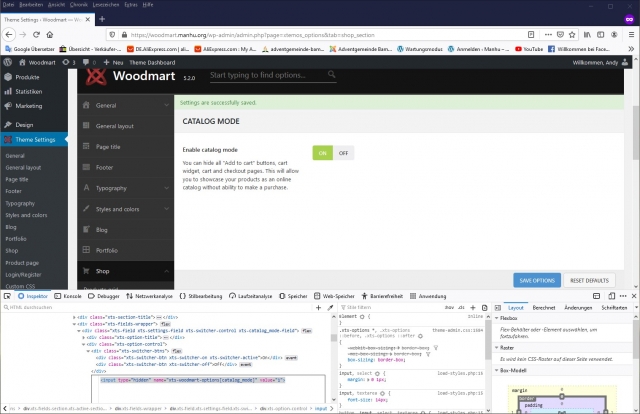
Task: Select the hidden catalog_mode input node
Action: [x=193, y=380]
